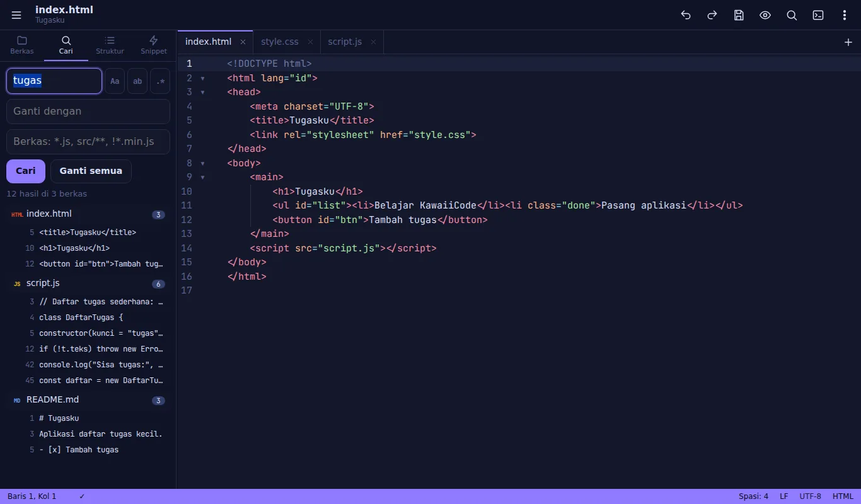861x504 pixels.
Task: Click the Ganti semua button
Action: click(91, 171)
